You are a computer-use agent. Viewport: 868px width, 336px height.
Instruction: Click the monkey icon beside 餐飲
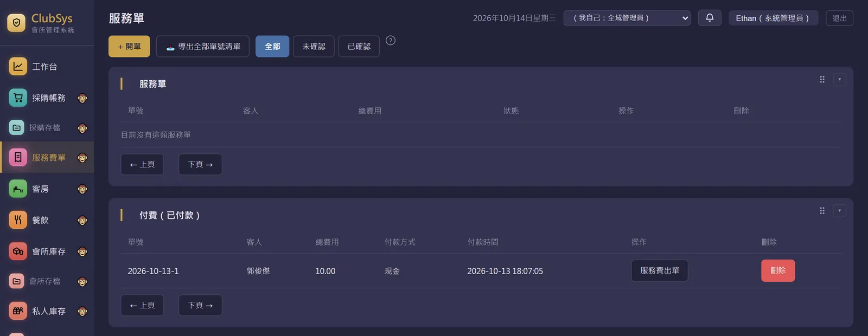click(82, 221)
